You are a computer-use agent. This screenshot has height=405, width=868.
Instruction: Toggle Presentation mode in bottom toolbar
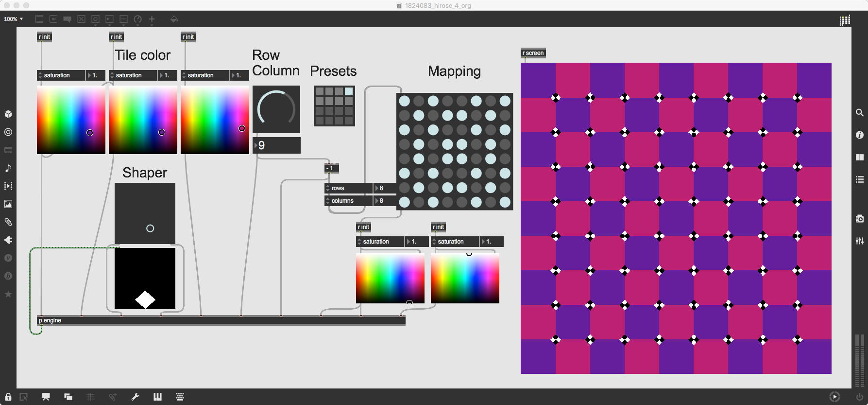pos(46,397)
